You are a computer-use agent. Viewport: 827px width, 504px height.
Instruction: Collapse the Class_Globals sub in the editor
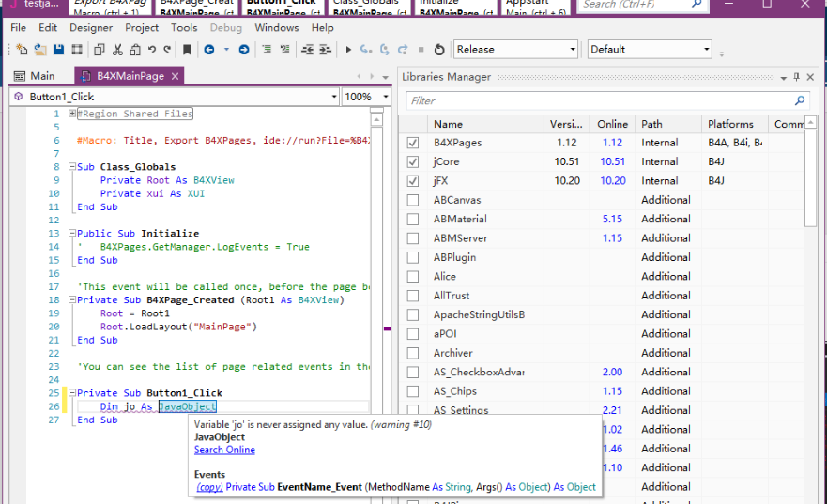point(71,167)
